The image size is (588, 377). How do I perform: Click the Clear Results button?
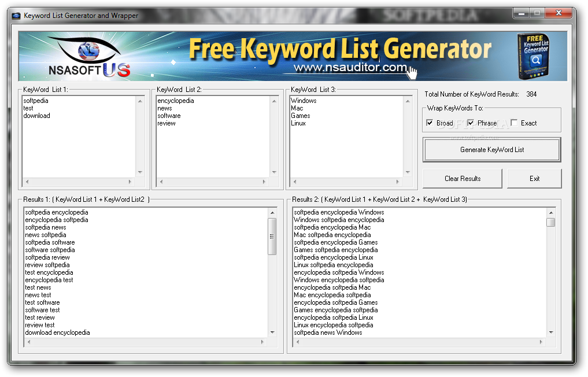463,179
